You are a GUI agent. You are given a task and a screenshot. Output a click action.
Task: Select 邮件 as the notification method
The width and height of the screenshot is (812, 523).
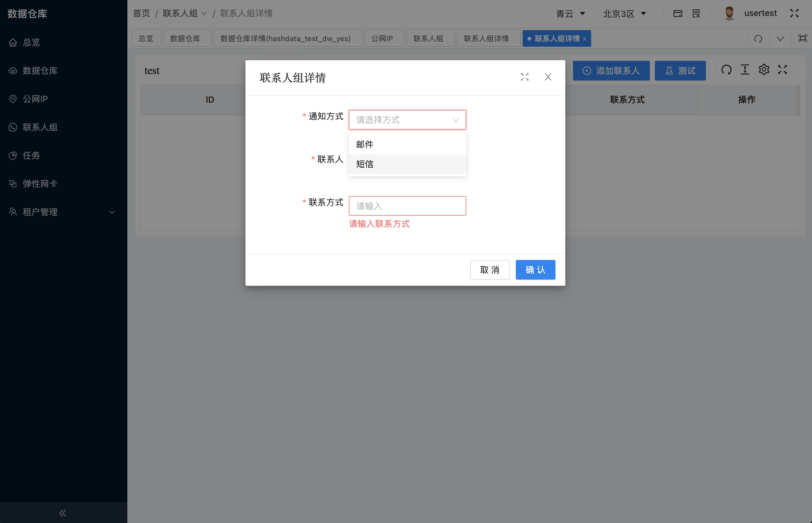[365, 144]
